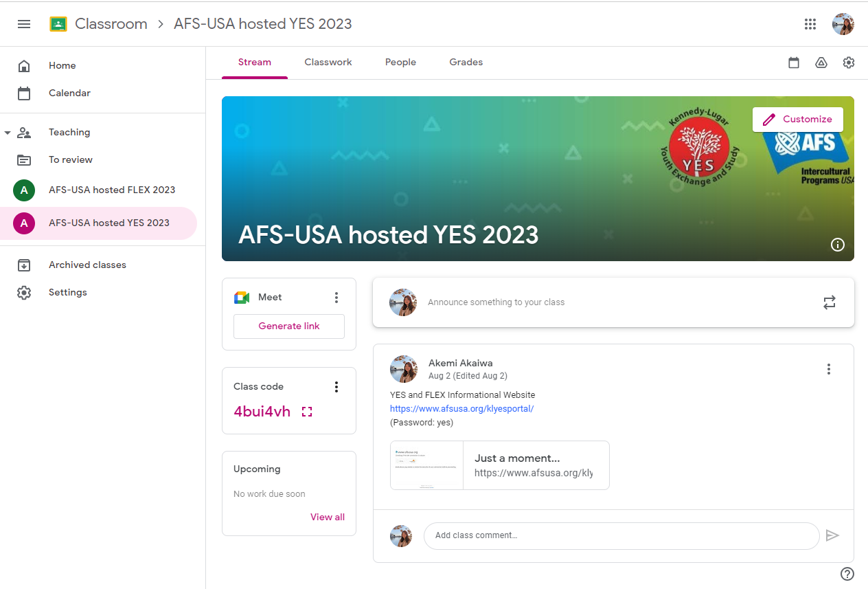Click the green A avatar for FLEX 2023
The height and width of the screenshot is (589, 868).
24,190
